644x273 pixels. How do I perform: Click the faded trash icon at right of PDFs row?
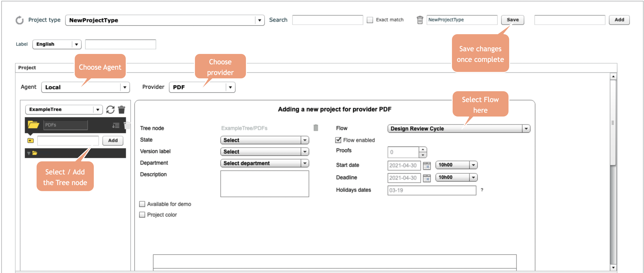pyautogui.click(x=127, y=125)
